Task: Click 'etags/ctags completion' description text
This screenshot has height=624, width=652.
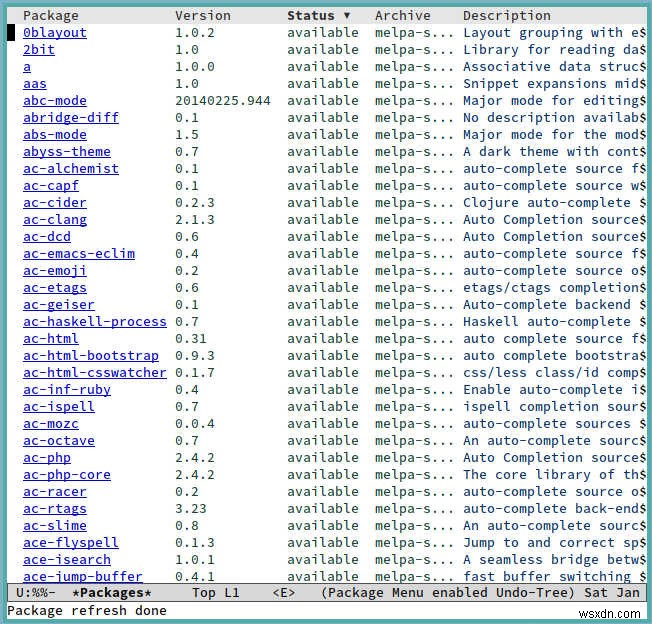Action: [x=552, y=288]
